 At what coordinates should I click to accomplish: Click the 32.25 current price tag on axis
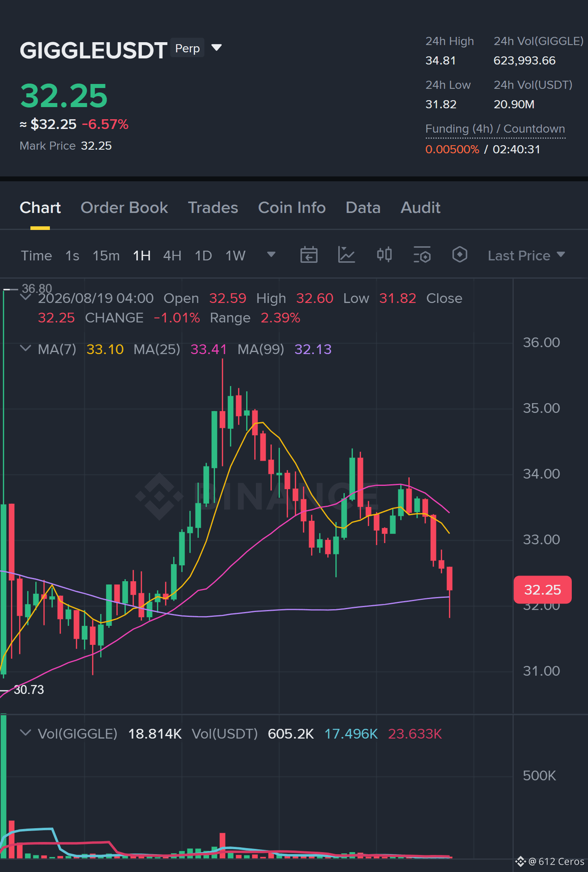543,590
